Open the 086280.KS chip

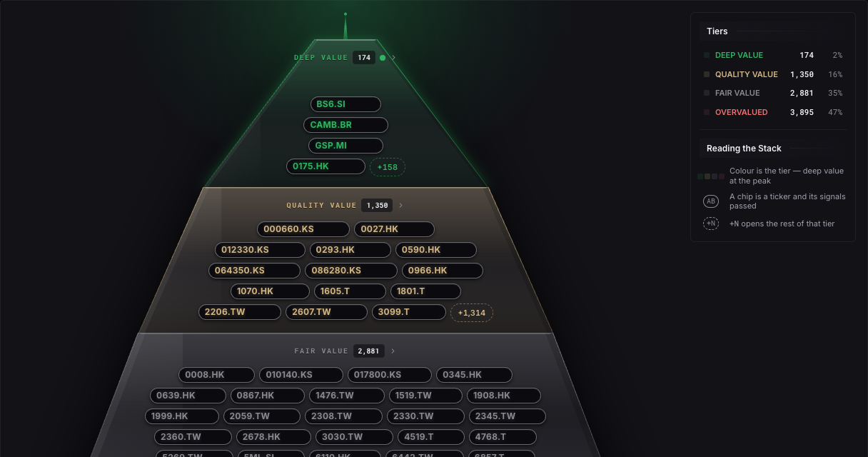[351, 271]
